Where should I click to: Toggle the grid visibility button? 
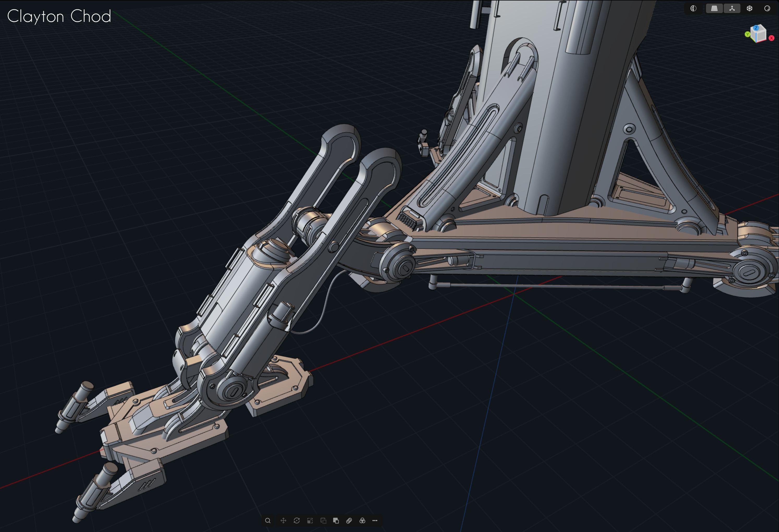(x=714, y=8)
